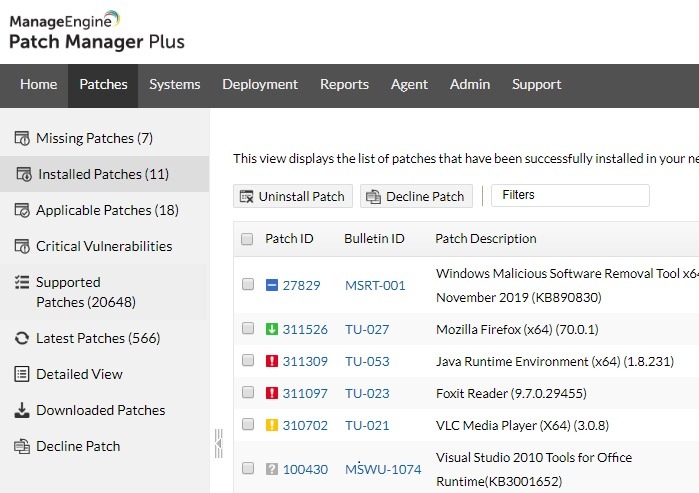The width and height of the screenshot is (699, 493).
Task: Select the Agent tab
Action: click(x=409, y=85)
